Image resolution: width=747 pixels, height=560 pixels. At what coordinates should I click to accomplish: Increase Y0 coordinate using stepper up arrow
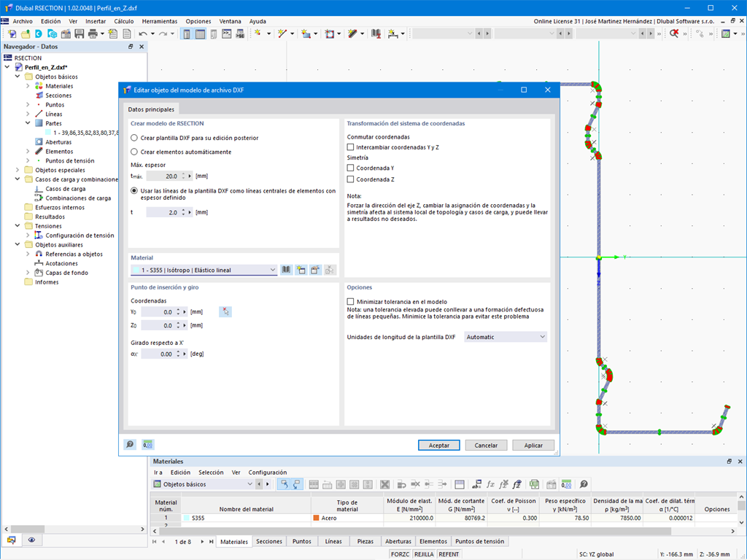tap(178, 310)
